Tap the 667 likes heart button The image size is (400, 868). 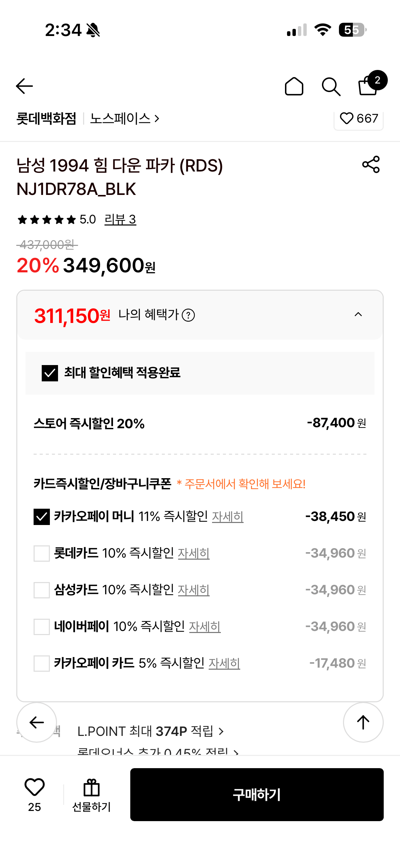(x=359, y=119)
